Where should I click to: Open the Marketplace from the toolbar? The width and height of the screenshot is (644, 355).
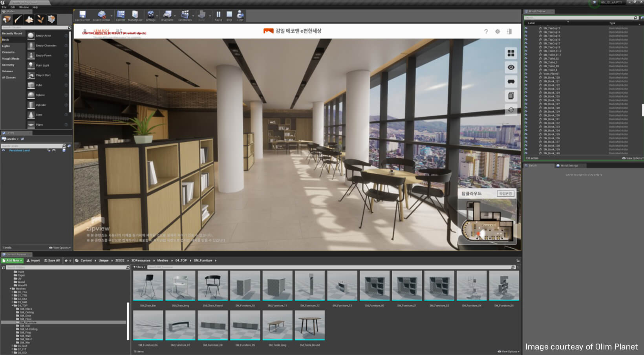point(134,15)
